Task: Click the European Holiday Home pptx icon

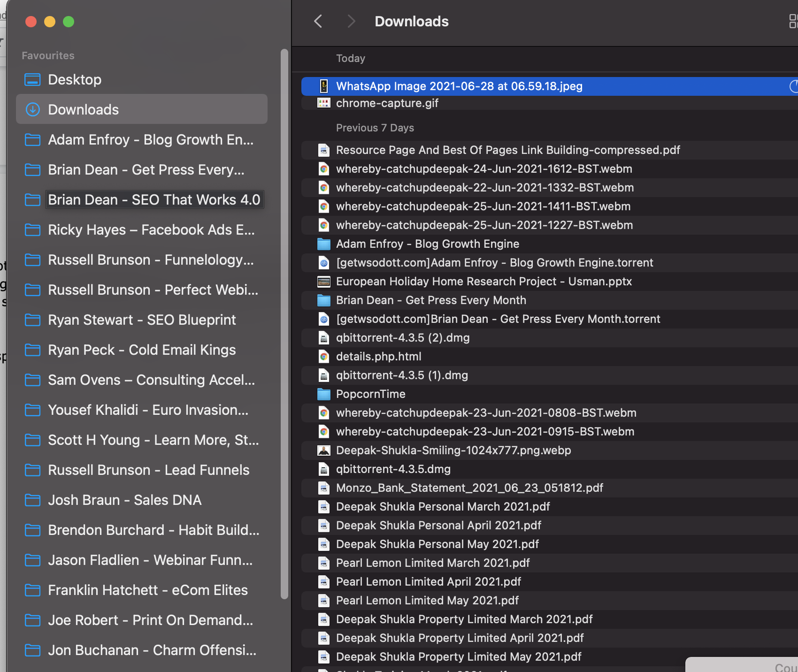Action: [x=324, y=282]
